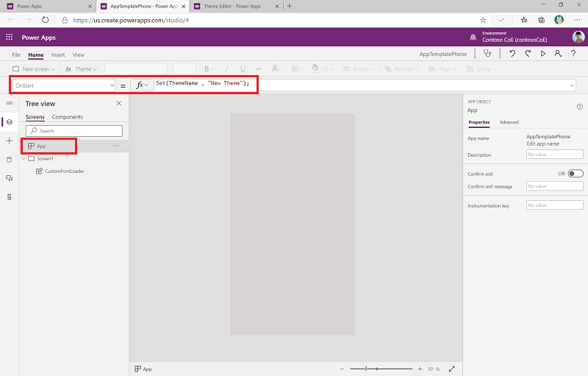
Task: Open the Media pane icon
Action: (10, 178)
